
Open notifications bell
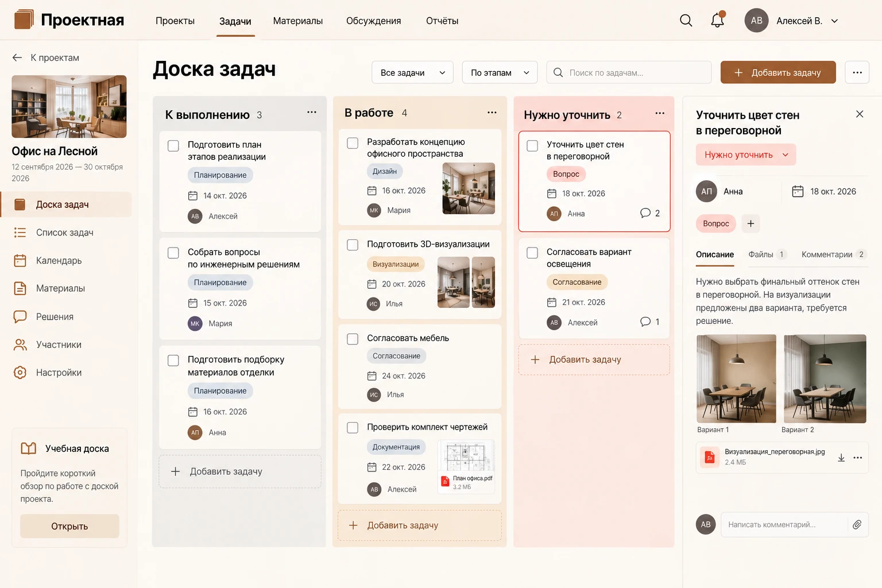(x=718, y=21)
